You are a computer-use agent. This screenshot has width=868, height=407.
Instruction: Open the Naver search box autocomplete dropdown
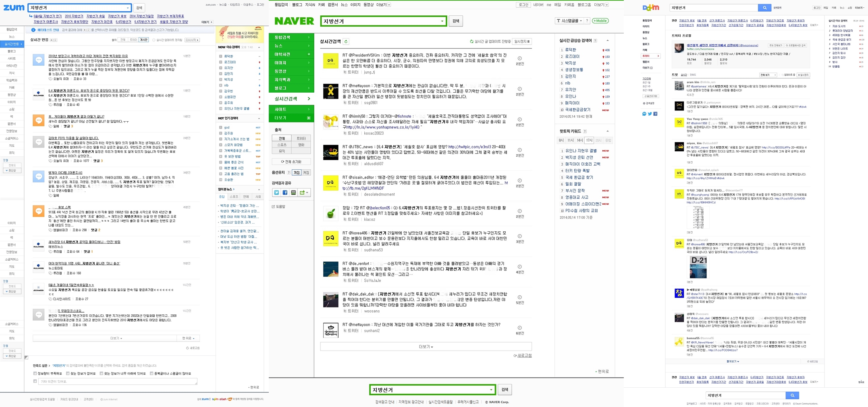coord(442,21)
